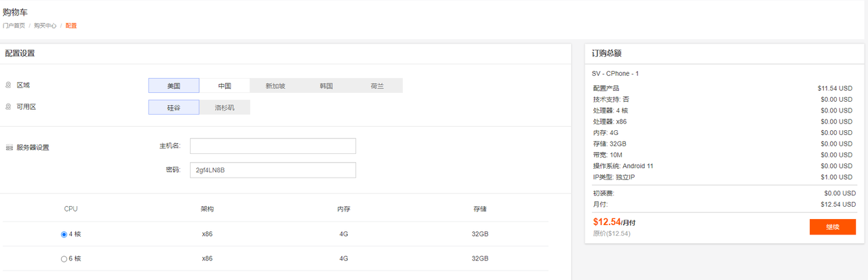Open 门户首页 breadcrumb link
This screenshot has height=280, width=868.
pyautogui.click(x=14, y=26)
